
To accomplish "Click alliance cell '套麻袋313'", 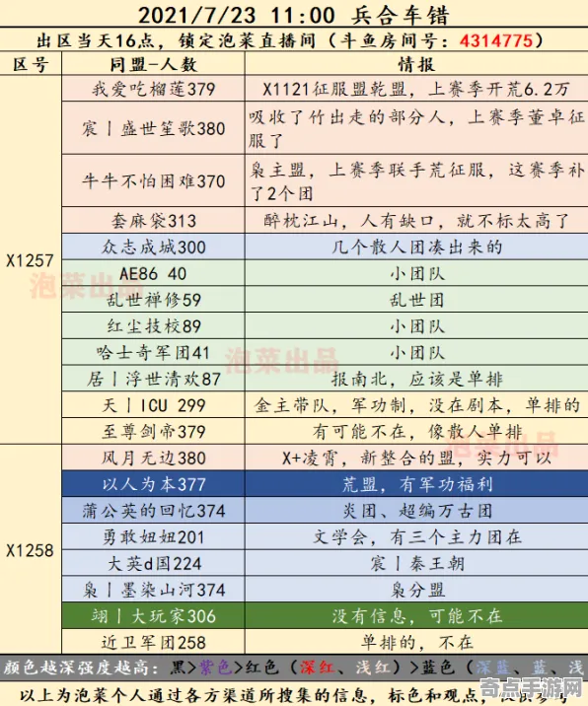I will pyautogui.click(x=153, y=221).
